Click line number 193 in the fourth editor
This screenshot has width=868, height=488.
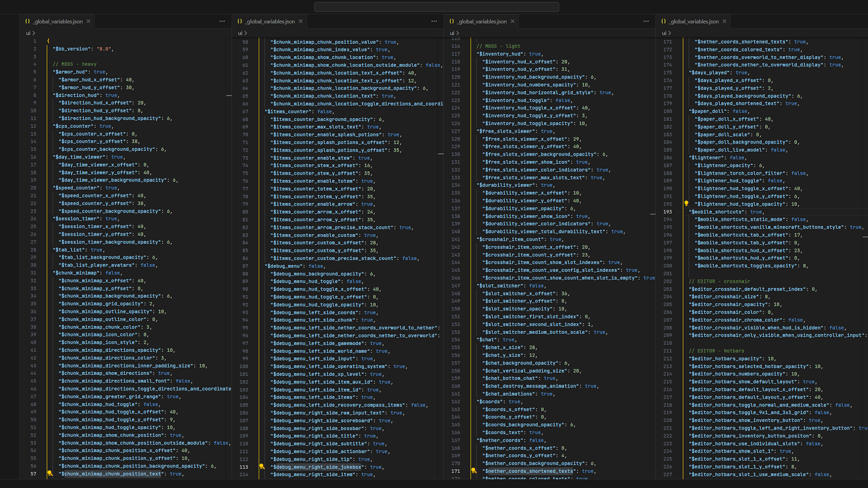point(667,211)
